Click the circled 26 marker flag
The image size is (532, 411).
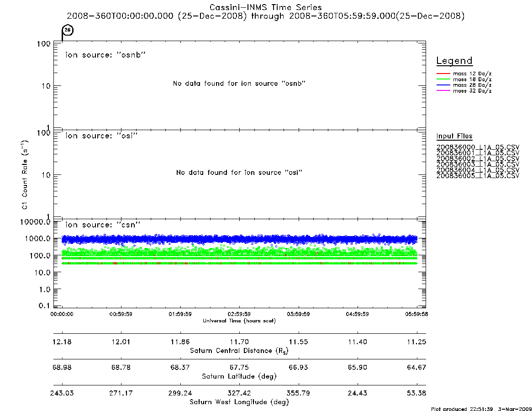[68, 30]
